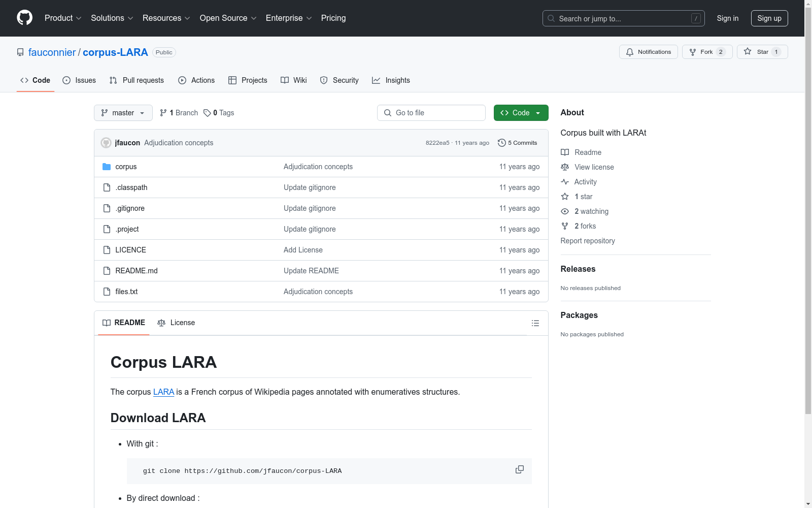This screenshot has height=508, width=812.
Task: Select the Code tab
Action: click(x=36, y=80)
